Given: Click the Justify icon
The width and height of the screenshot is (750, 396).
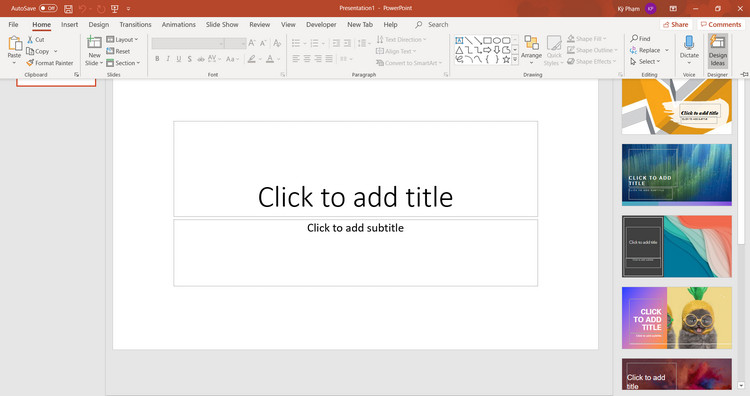Looking at the screenshot, I should click(x=329, y=59).
